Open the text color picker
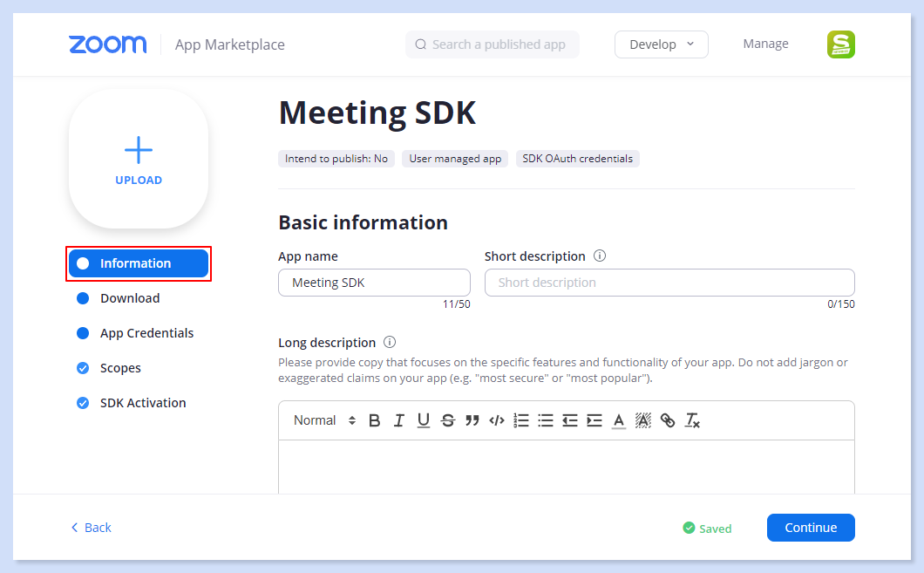The image size is (924, 573). tap(619, 420)
